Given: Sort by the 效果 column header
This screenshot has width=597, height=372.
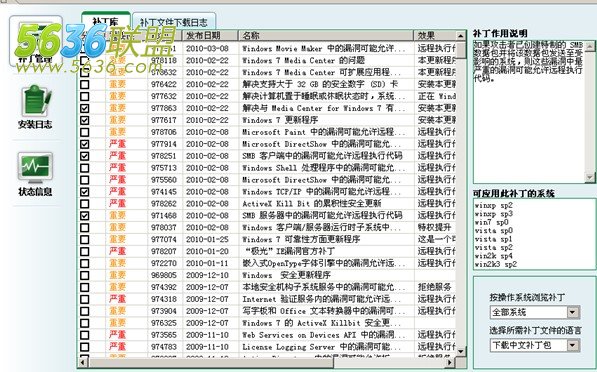Looking at the screenshot, I should point(434,36).
